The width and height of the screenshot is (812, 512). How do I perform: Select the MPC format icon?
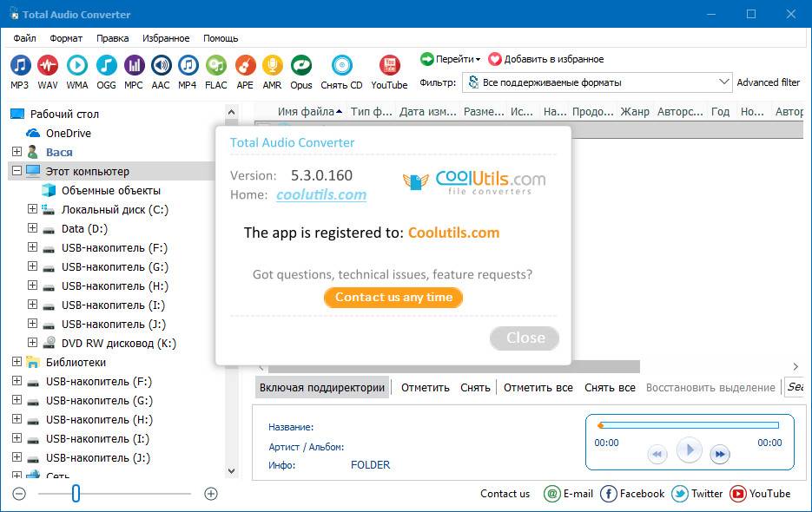coord(134,66)
